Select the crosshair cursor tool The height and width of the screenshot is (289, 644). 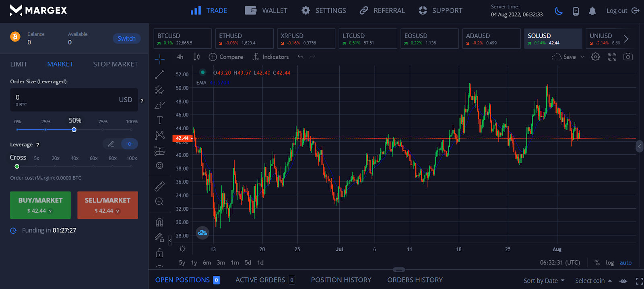pyautogui.click(x=159, y=59)
